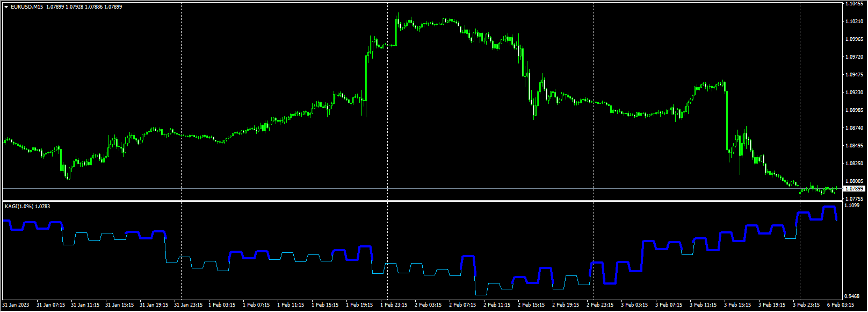Click price scale value 1.08985

click(x=854, y=110)
